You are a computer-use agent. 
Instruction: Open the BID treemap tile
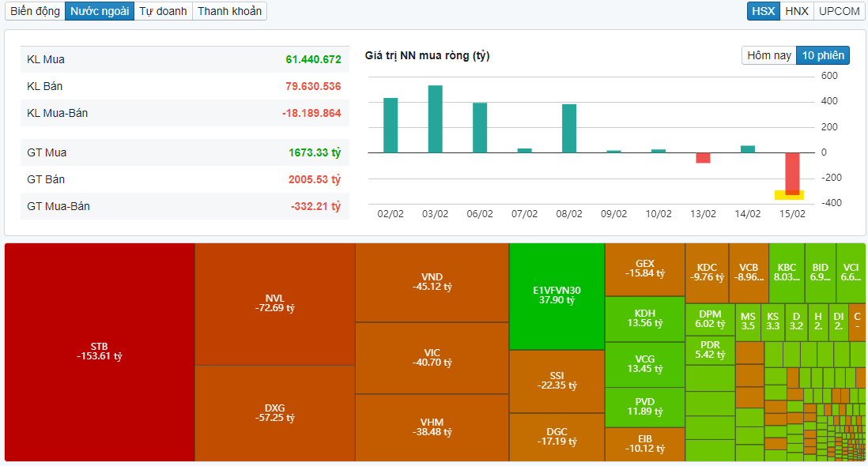point(821,273)
